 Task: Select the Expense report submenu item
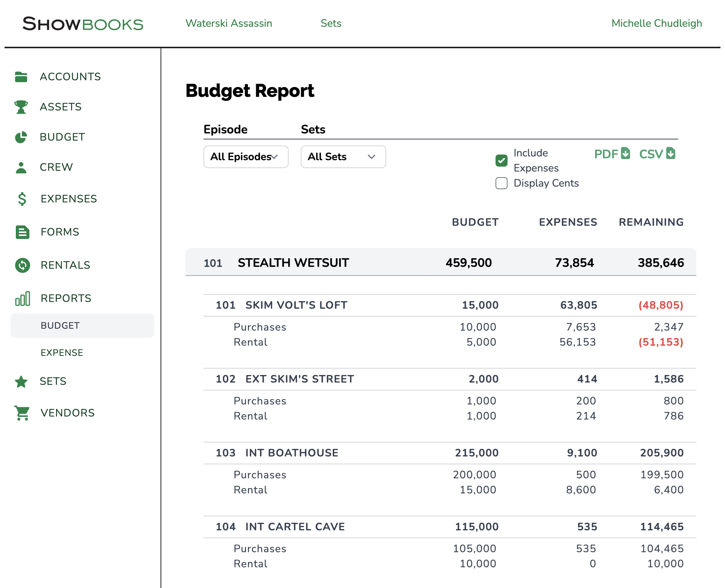pos(62,353)
